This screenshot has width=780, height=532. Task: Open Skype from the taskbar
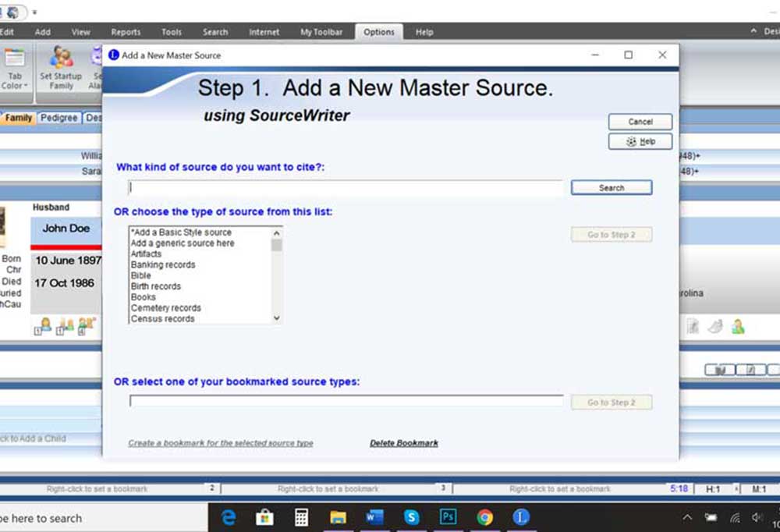click(x=411, y=517)
